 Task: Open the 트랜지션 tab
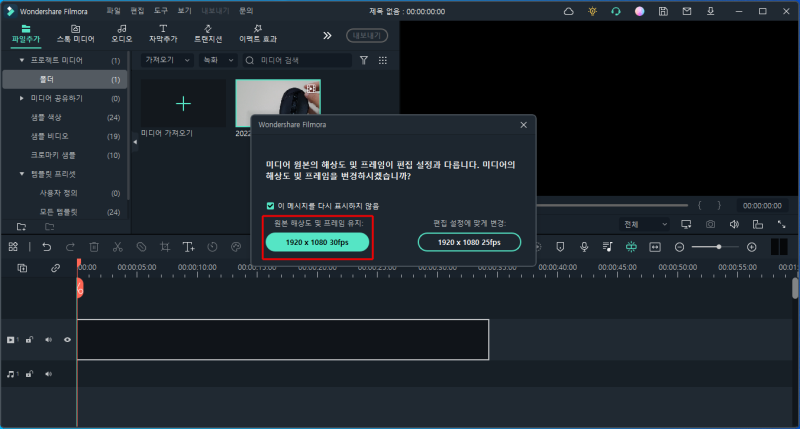click(208, 34)
